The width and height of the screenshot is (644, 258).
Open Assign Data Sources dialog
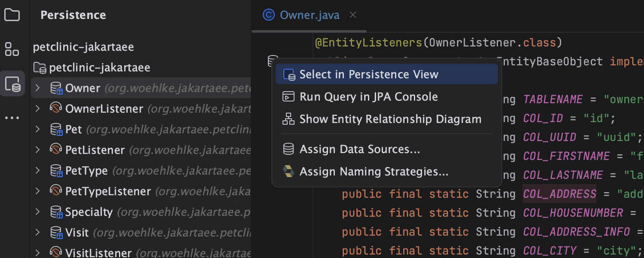(359, 149)
